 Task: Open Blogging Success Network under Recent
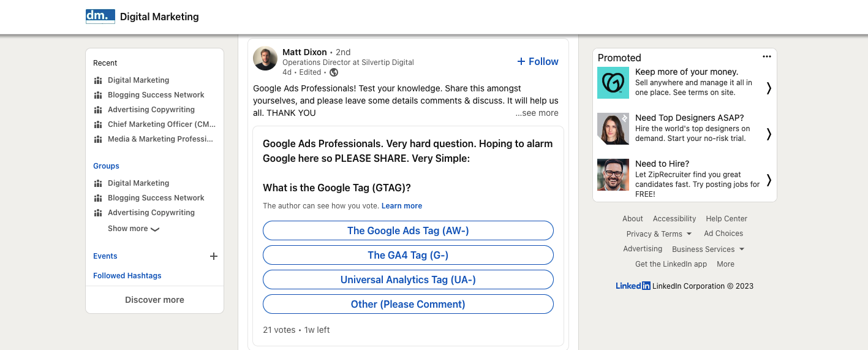coord(156,95)
